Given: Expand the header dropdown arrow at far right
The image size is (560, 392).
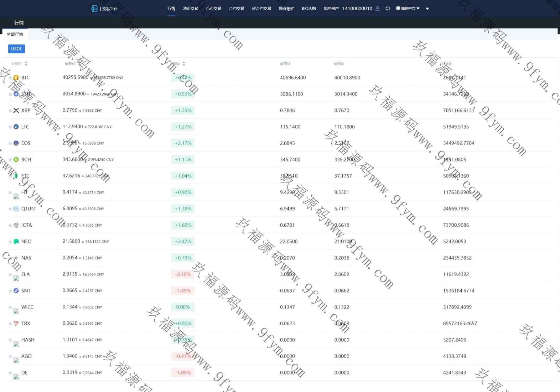Looking at the screenshot, I should coord(427,9).
